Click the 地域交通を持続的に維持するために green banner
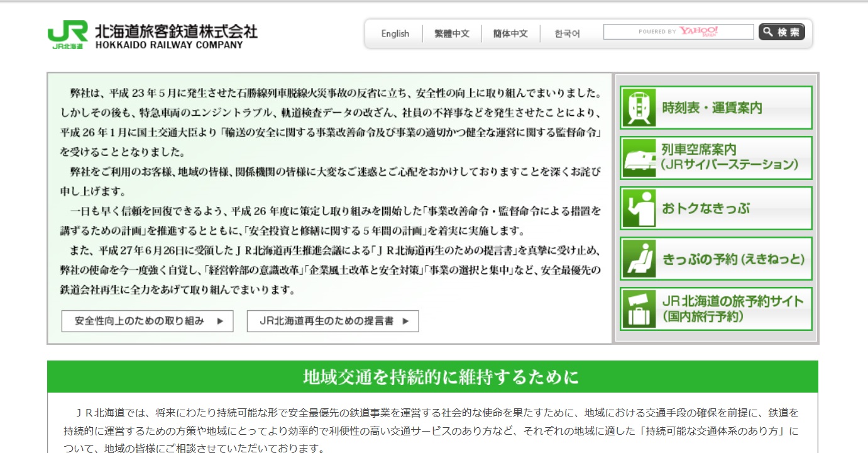 coord(432,377)
